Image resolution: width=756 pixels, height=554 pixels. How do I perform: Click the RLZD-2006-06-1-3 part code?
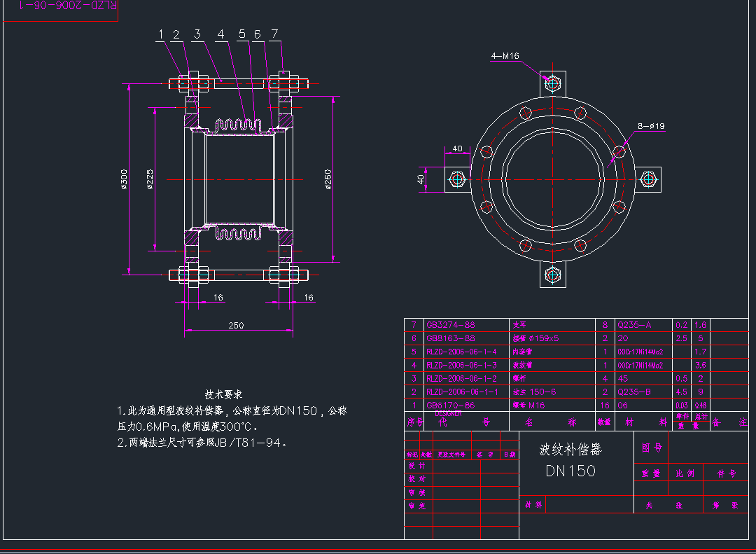pyautogui.click(x=461, y=365)
